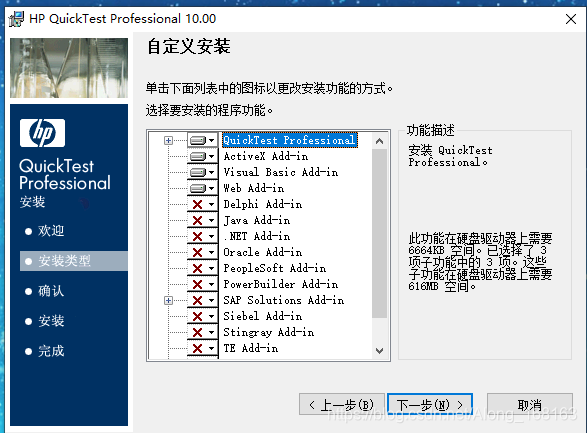
Task: Select SAP Solutions Add-in text row
Action: pos(284,301)
